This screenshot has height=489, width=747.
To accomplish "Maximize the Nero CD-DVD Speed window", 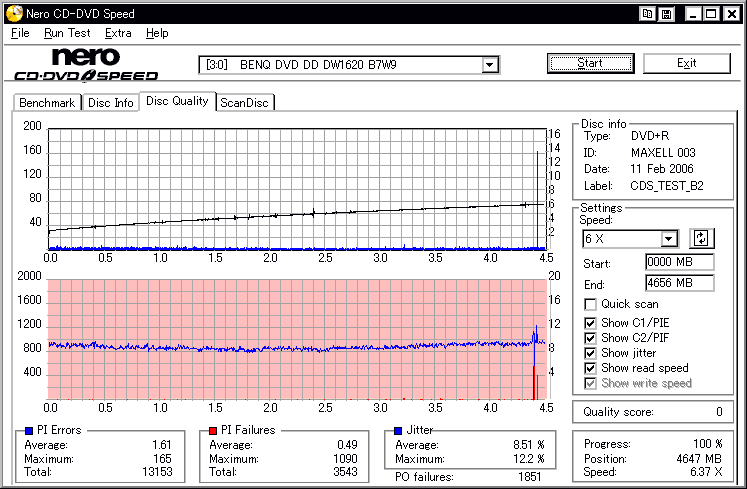I will 711,14.
